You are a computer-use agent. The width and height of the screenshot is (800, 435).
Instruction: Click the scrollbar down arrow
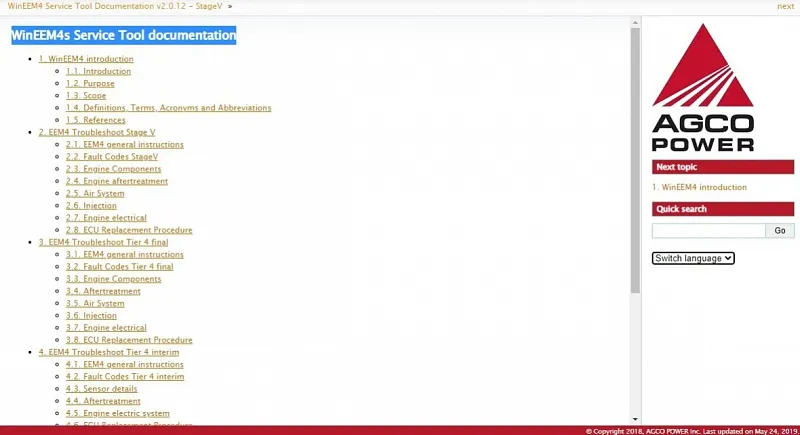point(635,419)
